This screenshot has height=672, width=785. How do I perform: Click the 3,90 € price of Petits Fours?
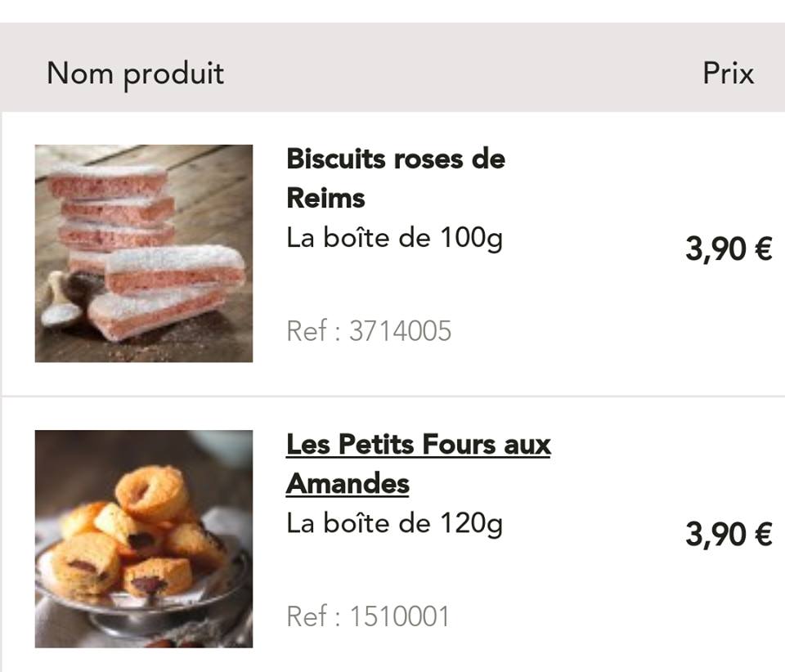(x=728, y=535)
